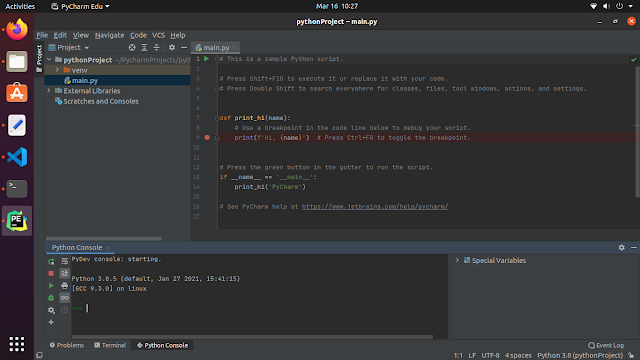Close the Python Console tab
The width and height of the screenshot is (640, 360).
(x=107, y=248)
